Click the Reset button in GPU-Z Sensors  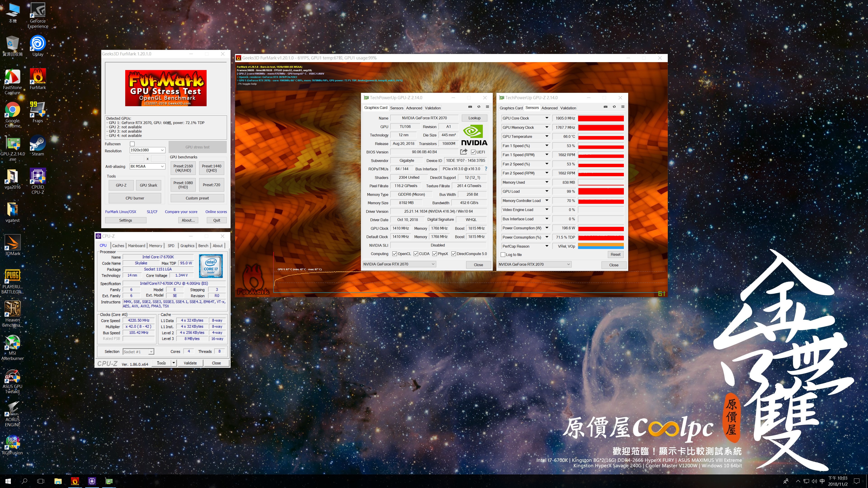(615, 255)
